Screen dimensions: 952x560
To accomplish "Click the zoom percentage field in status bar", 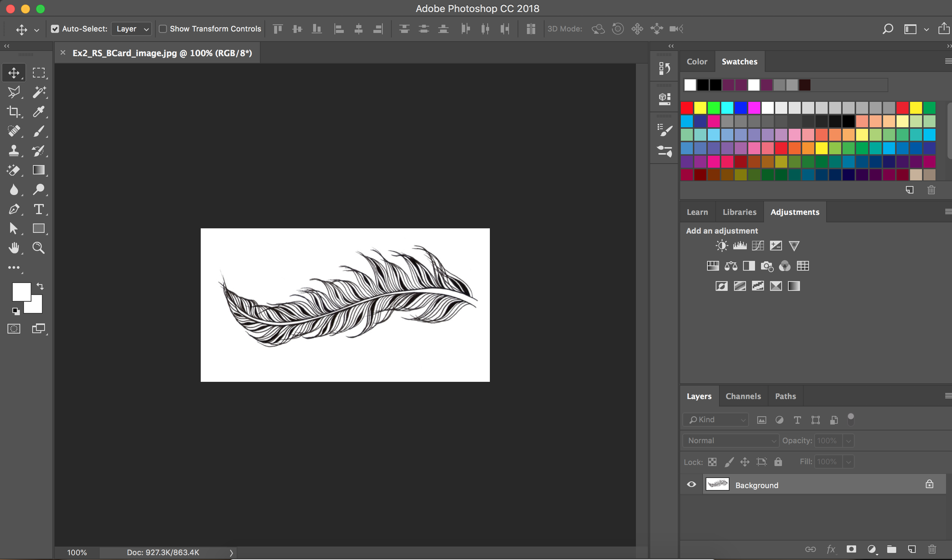I will [77, 553].
